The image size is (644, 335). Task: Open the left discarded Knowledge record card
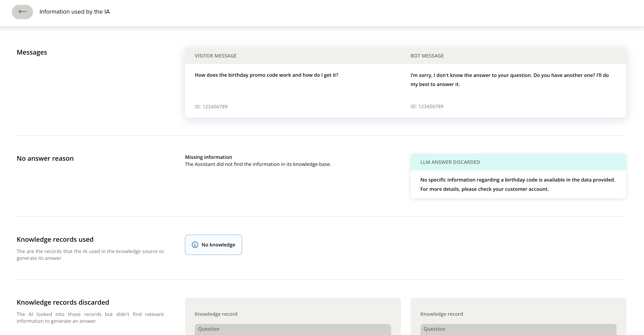(216, 314)
